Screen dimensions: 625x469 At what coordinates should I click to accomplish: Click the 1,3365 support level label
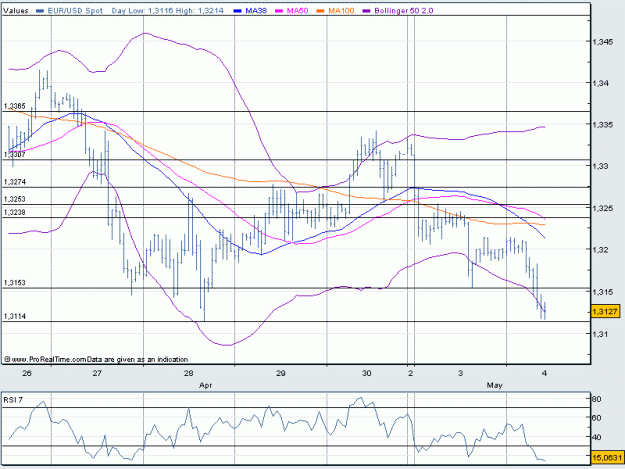tap(15, 106)
